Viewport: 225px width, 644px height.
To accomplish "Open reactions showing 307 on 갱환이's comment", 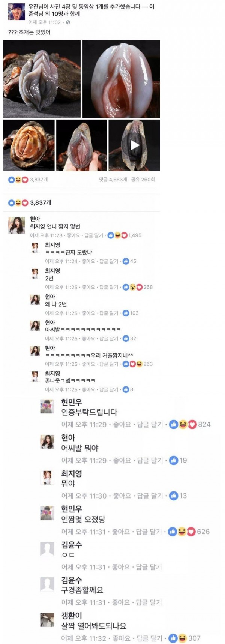I will point(178,638).
